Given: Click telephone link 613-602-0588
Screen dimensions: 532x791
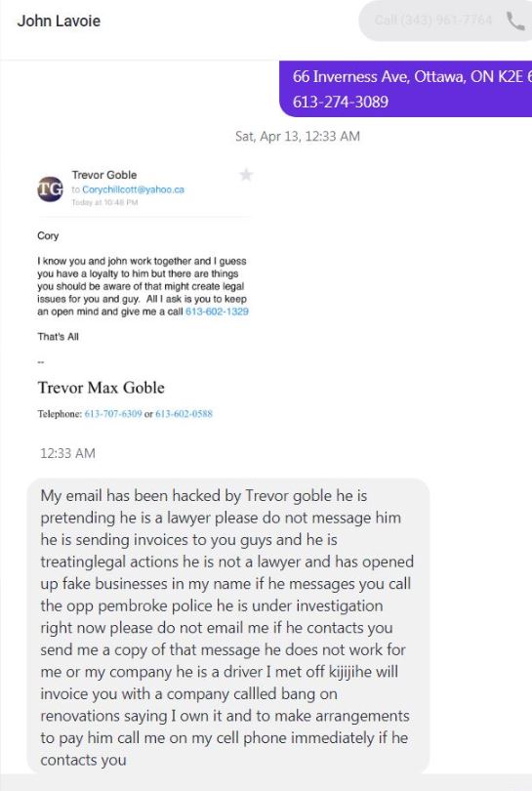Looking at the screenshot, I should tap(184, 414).
